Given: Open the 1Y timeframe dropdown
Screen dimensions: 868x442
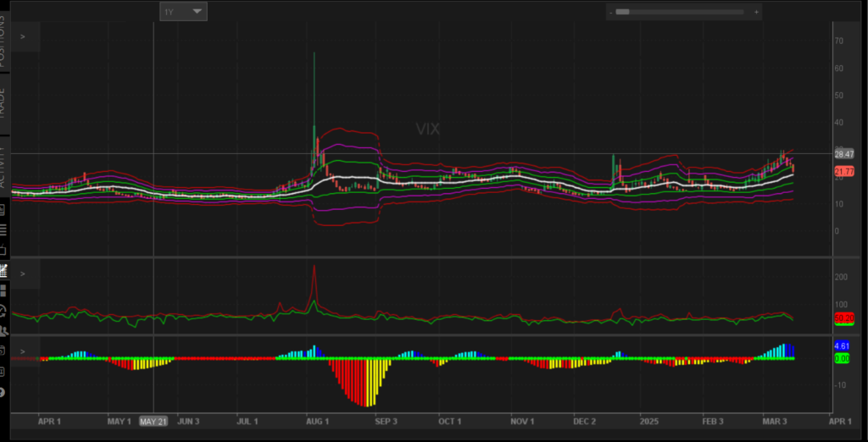Looking at the screenshot, I should (x=183, y=11).
